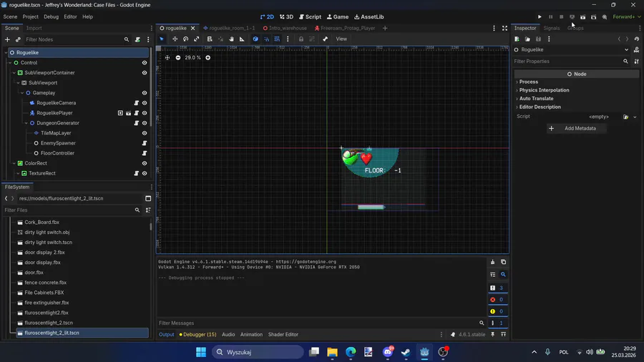The width and height of the screenshot is (644, 362).
Task: Select the Pan Mode hand tool
Action: coord(231,39)
